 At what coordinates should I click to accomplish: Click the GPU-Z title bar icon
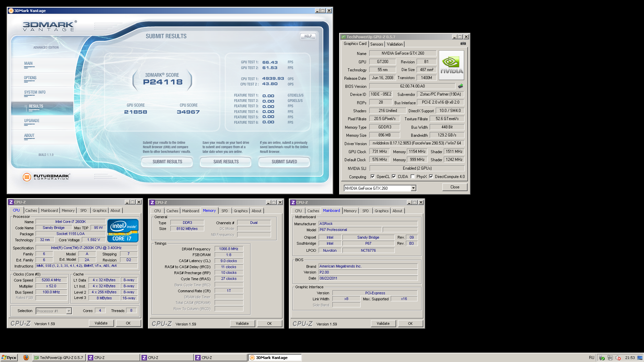point(343,37)
